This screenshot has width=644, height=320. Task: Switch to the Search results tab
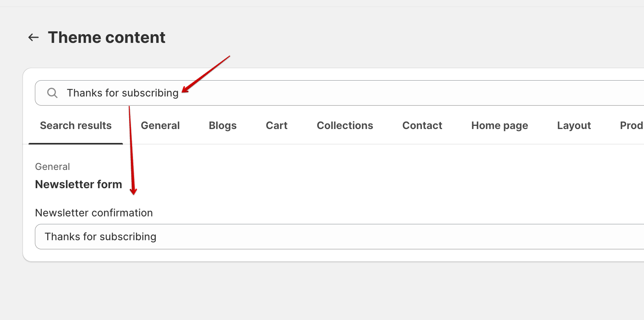pos(76,125)
